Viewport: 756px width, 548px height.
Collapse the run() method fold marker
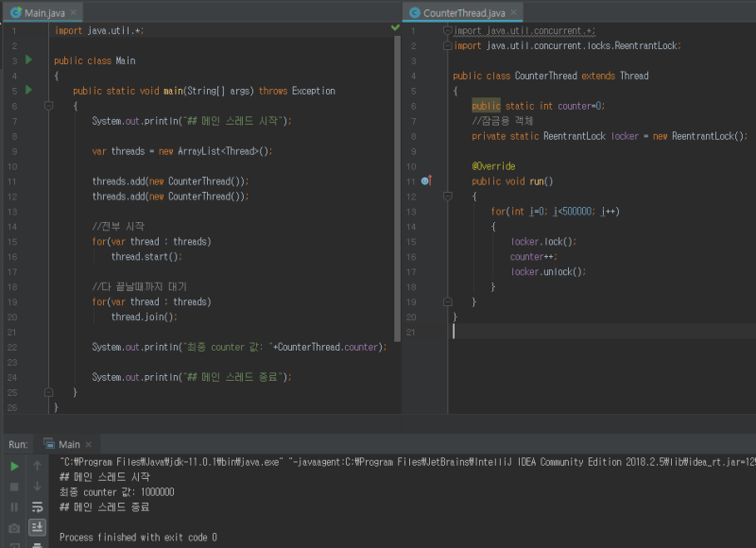448,197
